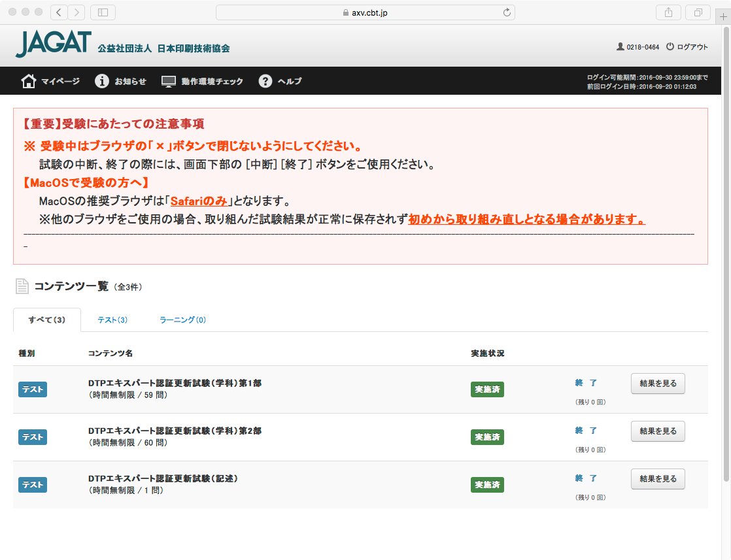731x560 pixels.
Task: Click the question mark help icon
Action: pyautogui.click(x=265, y=81)
